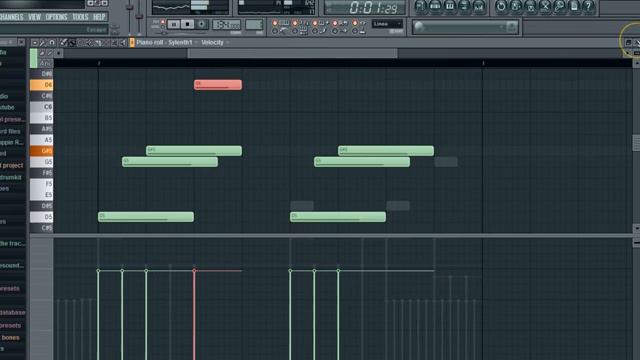640x360 pixels.
Task: Select the speaker playback tool in piano roll
Action: [x=123, y=42]
